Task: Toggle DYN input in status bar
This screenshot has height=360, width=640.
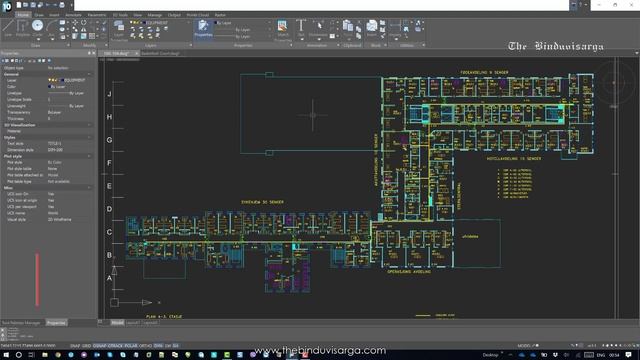Action: (x=158, y=346)
